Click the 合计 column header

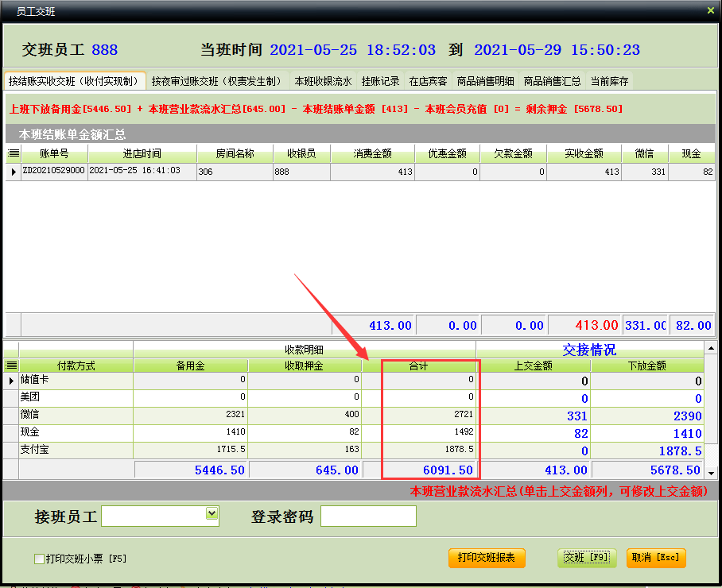(418, 366)
